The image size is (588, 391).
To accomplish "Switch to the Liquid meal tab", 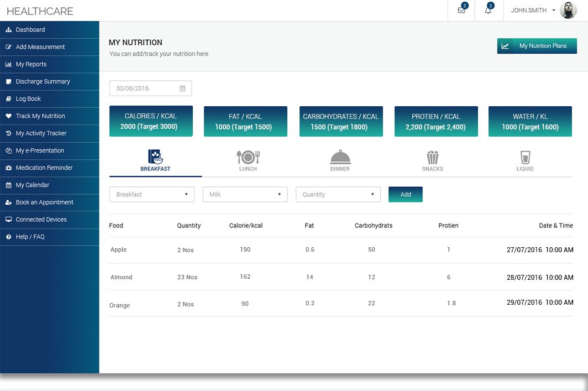I will tap(525, 160).
